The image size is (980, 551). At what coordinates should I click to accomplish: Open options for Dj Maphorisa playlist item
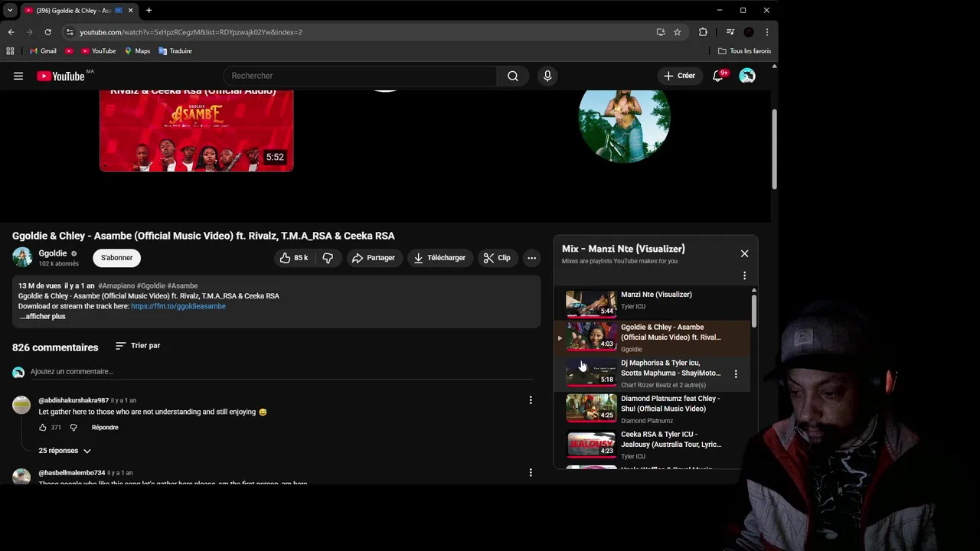point(736,374)
